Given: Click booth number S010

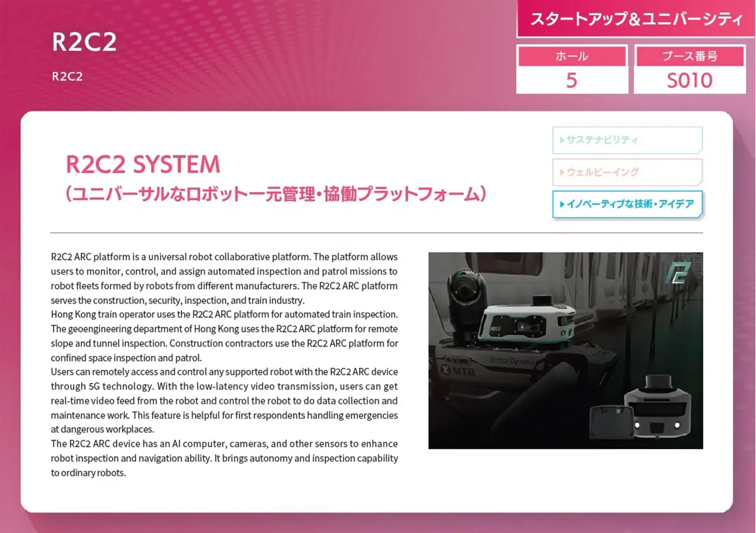Looking at the screenshot, I should tap(689, 81).
